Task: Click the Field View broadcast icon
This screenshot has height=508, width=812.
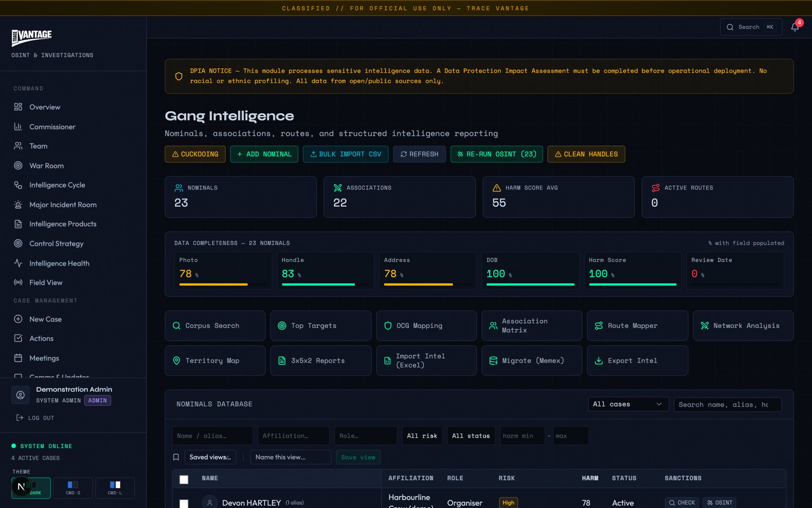Action: tap(18, 282)
